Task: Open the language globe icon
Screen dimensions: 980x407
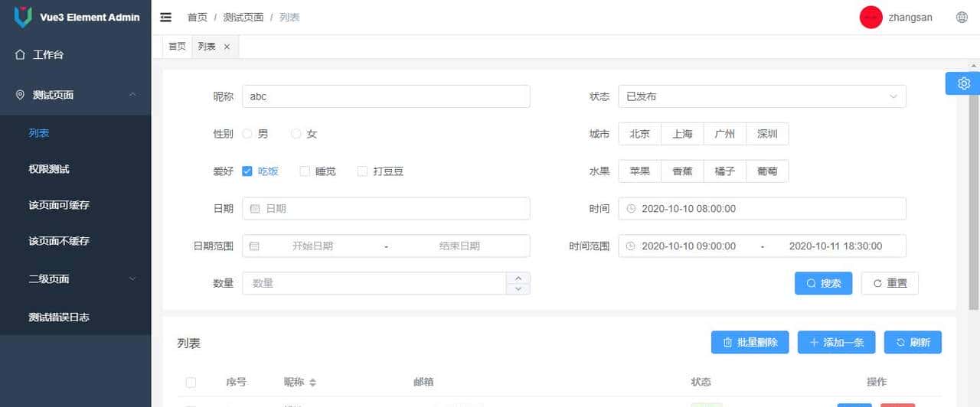Action: coord(962,17)
